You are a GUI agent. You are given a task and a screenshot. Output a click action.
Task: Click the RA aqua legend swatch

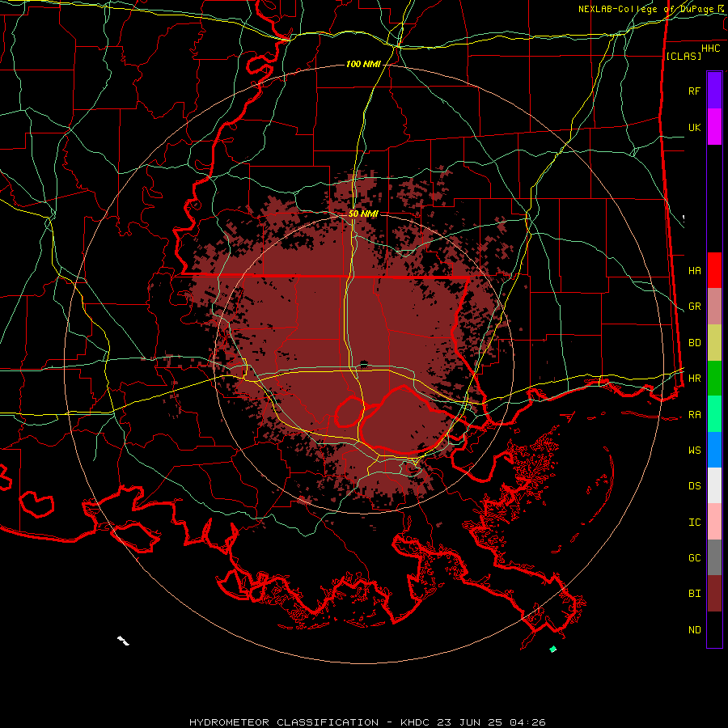pyautogui.click(x=714, y=413)
